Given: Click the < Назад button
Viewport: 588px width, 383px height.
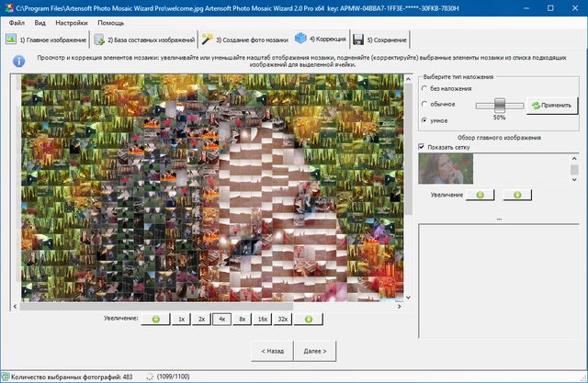Looking at the screenshot, I should coord(272,350).
